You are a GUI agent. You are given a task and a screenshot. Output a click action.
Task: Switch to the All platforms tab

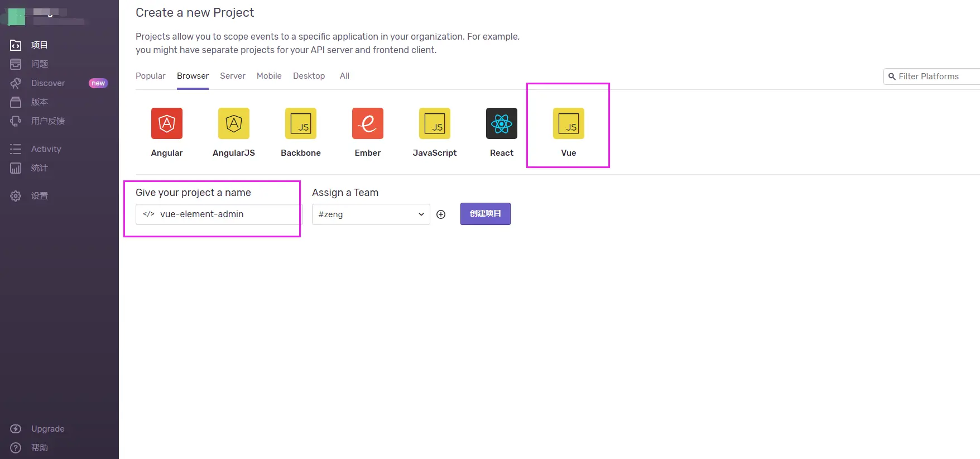pyautogui.click(x=344, y=76)
